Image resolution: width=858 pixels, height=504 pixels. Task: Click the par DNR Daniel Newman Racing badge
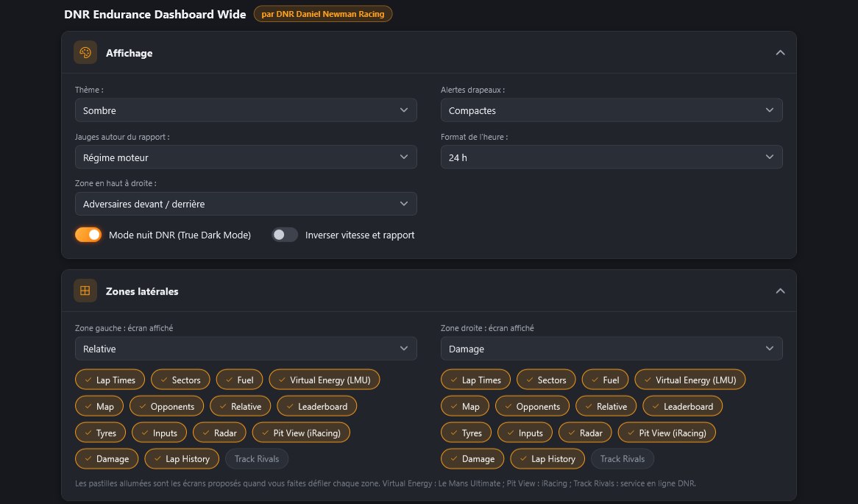323,14
